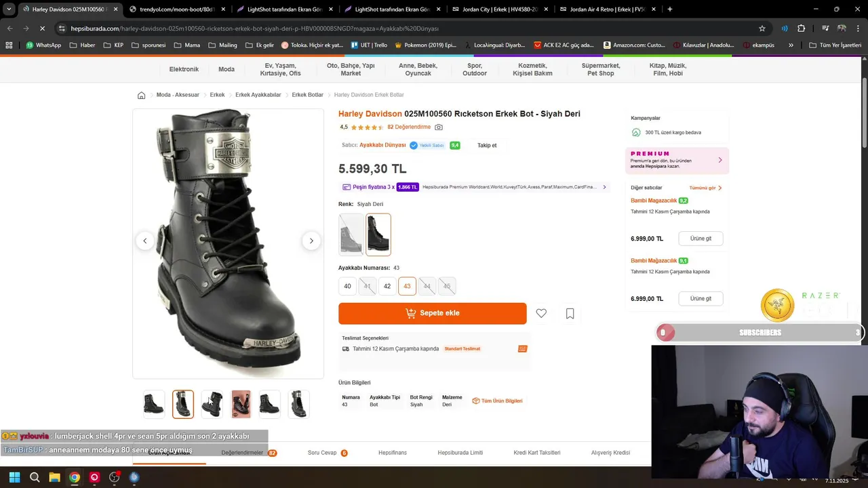Stop loading the page
This screenshot has height=488, width=868.
pyautogui.click(x=42, y=28)
